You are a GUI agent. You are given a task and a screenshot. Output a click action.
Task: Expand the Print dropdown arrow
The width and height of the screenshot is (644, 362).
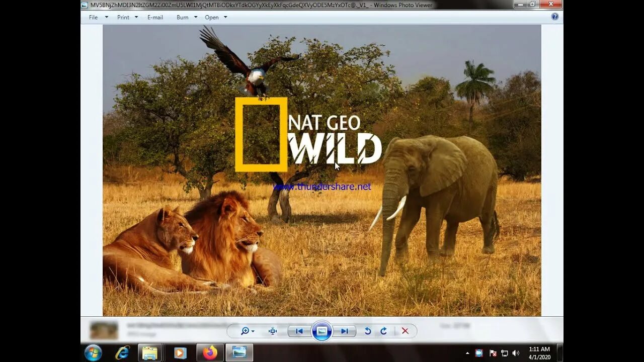click(x=136, y=17)
